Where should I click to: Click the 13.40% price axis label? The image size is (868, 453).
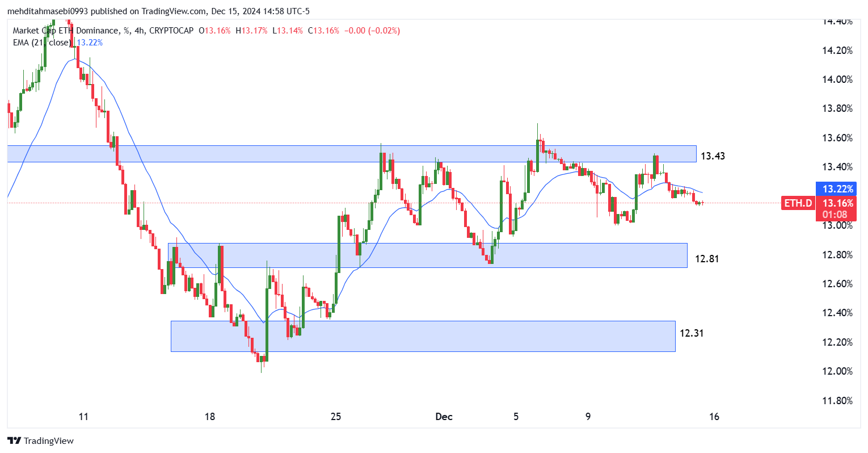(837, 167)
